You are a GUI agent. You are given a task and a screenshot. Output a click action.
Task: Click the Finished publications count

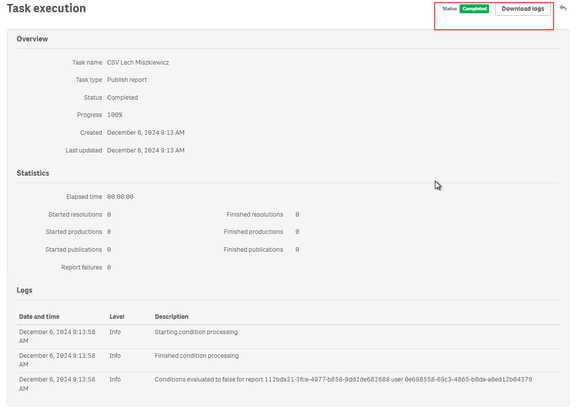tap(297, 250)
